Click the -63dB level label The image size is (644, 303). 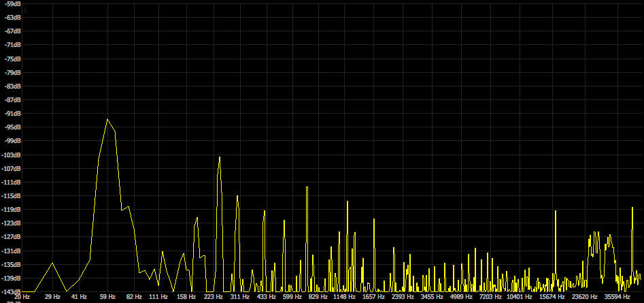(12, 18)
